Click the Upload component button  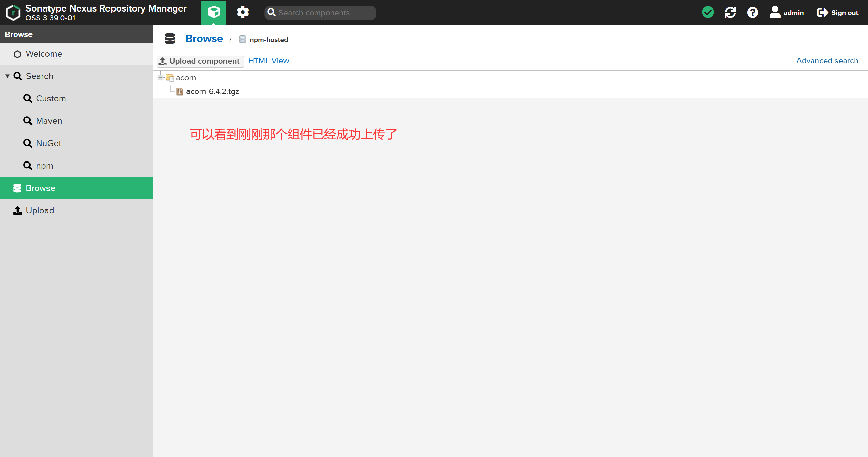pos(200,61)
